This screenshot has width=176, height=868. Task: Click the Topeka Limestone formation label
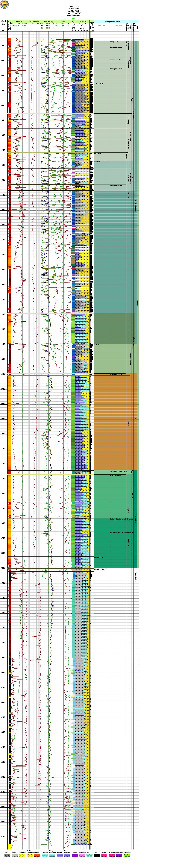pyautogui.click(x=116, y=47)
